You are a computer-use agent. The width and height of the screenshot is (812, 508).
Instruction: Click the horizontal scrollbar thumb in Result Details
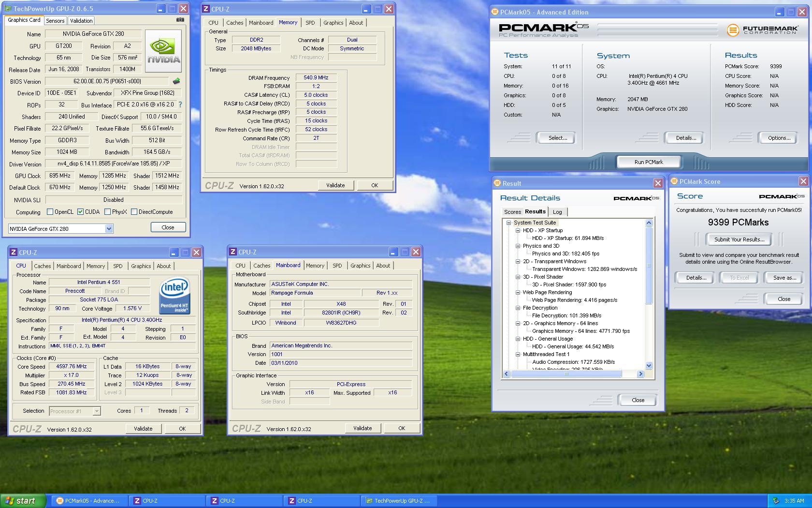pos(566,374)
